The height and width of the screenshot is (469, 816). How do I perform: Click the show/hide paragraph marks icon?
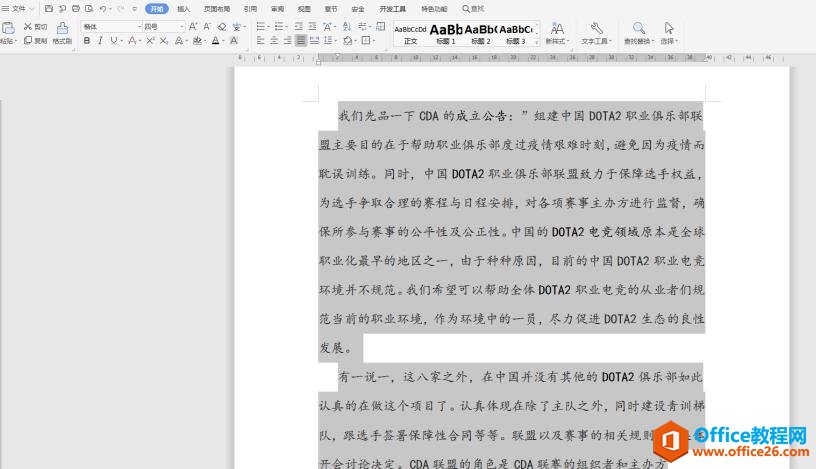362,27
